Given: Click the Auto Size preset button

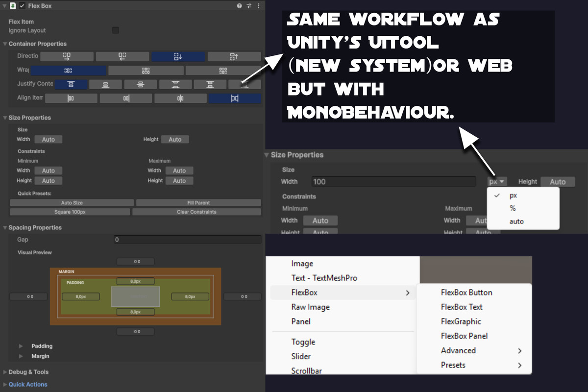Looking at the screenshot, I should click(x=72, y=203).
